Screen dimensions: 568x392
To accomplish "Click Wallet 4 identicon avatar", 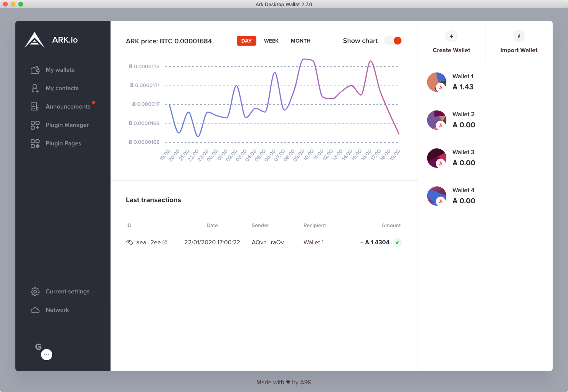I will (437, 196).
